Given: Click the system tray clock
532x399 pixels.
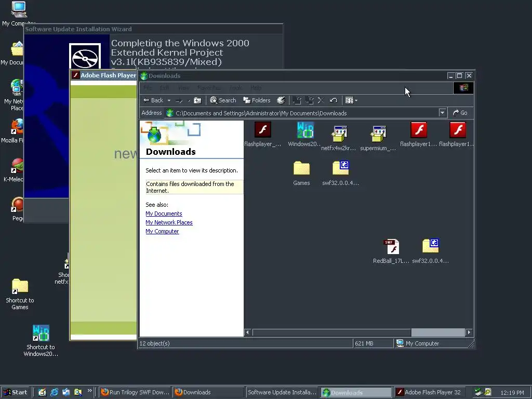Looking at the screenshot, I should point(512,393).
